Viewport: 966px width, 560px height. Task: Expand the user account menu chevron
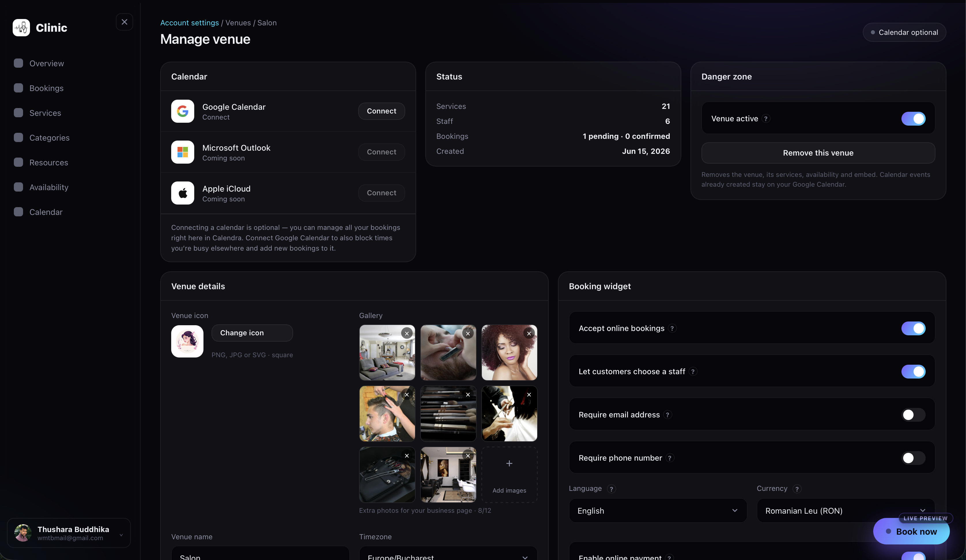click(x=121, y=535)
